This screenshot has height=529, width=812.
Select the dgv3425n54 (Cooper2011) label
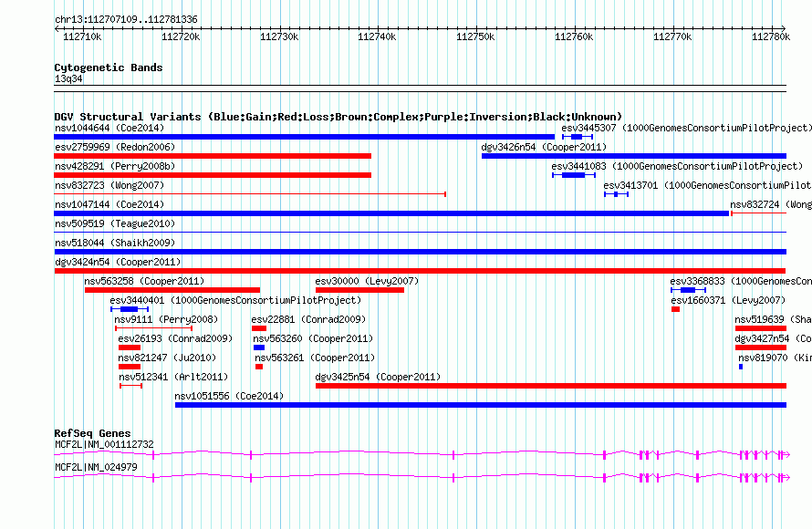click(378, 377)
